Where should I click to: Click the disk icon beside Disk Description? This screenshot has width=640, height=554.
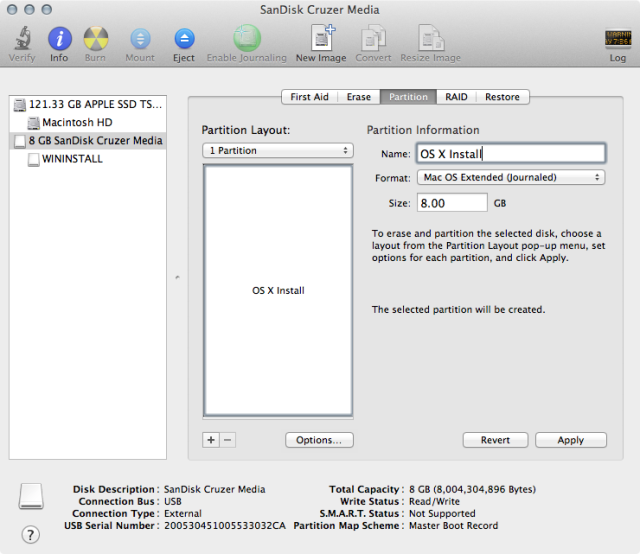[x=31, y=496]
